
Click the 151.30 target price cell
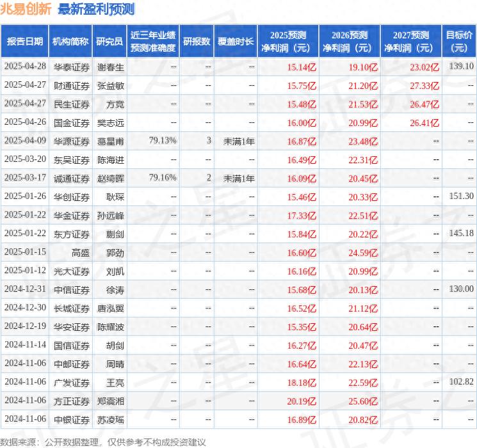(x=461, y=196)
